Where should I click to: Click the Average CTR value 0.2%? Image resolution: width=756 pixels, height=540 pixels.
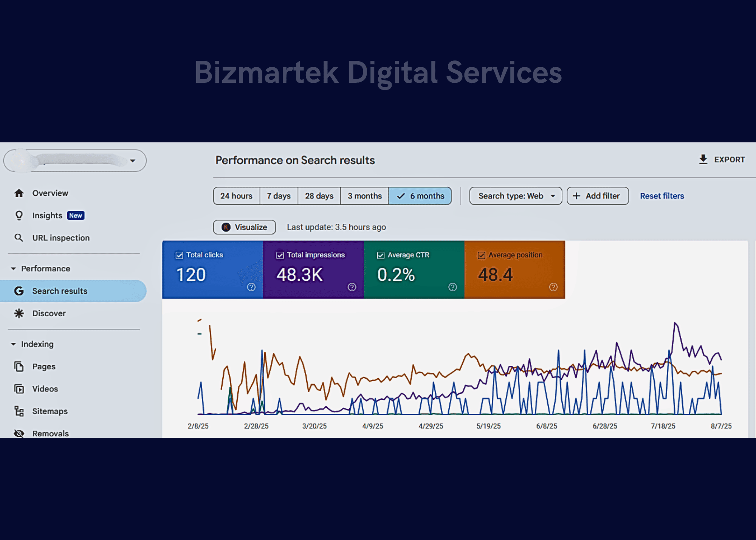click(396, 275)
